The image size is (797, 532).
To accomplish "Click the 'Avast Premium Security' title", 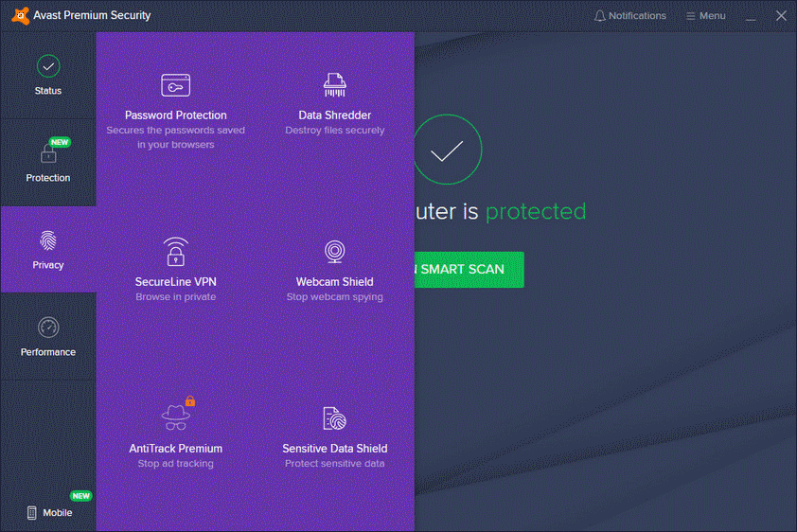I will click(92, 16).
